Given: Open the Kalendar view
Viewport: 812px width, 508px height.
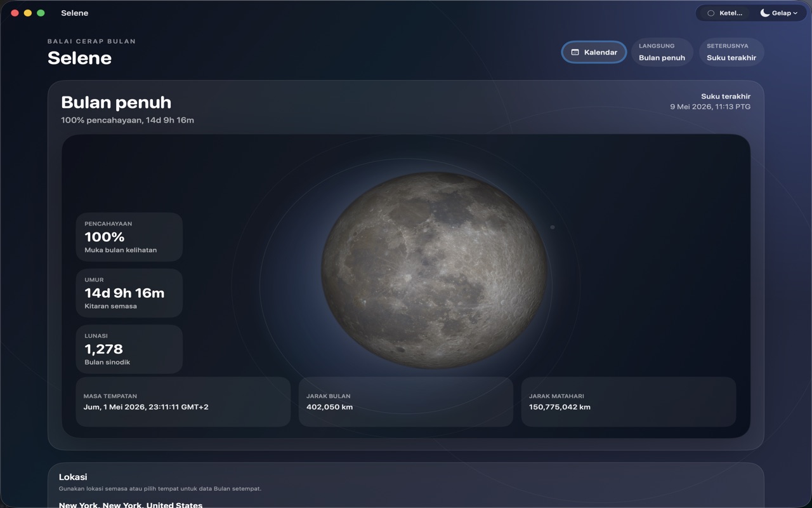Looking at the screenshot, I should pyautogui.click(x=594, y=52).
